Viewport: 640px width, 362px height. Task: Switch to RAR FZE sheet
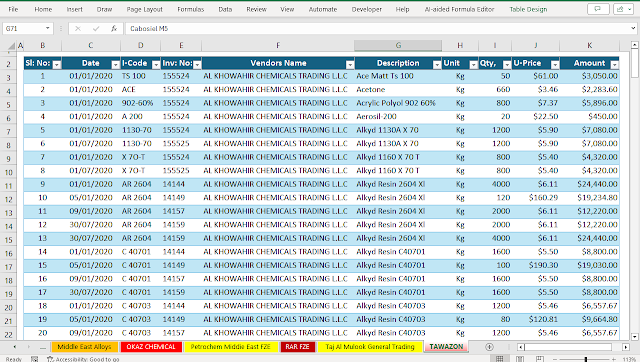click(298, 347)
